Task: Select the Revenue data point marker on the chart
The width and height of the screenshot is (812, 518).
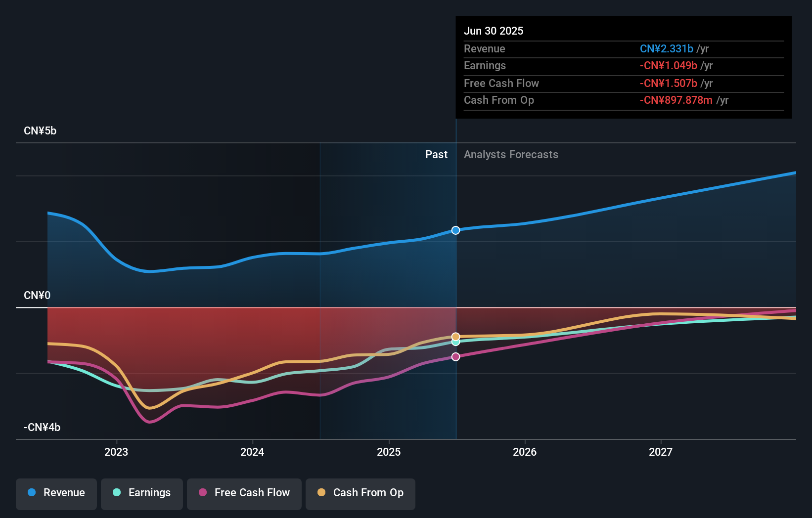Action: pyautogui.click(x=455, y=230)
